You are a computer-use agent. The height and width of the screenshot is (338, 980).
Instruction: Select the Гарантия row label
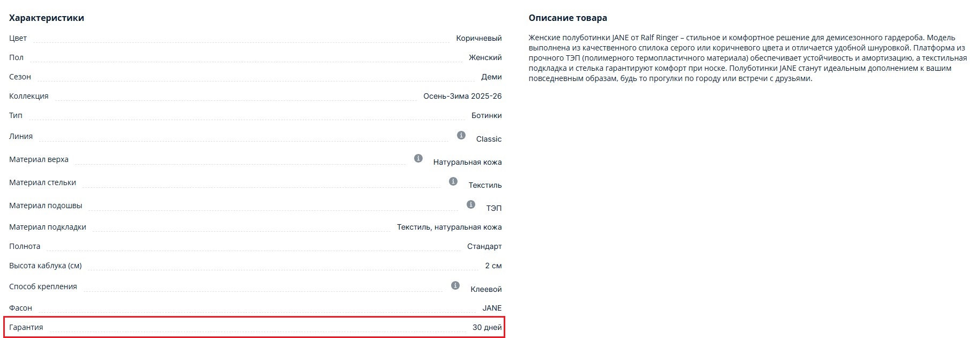(x=26, y=327)
